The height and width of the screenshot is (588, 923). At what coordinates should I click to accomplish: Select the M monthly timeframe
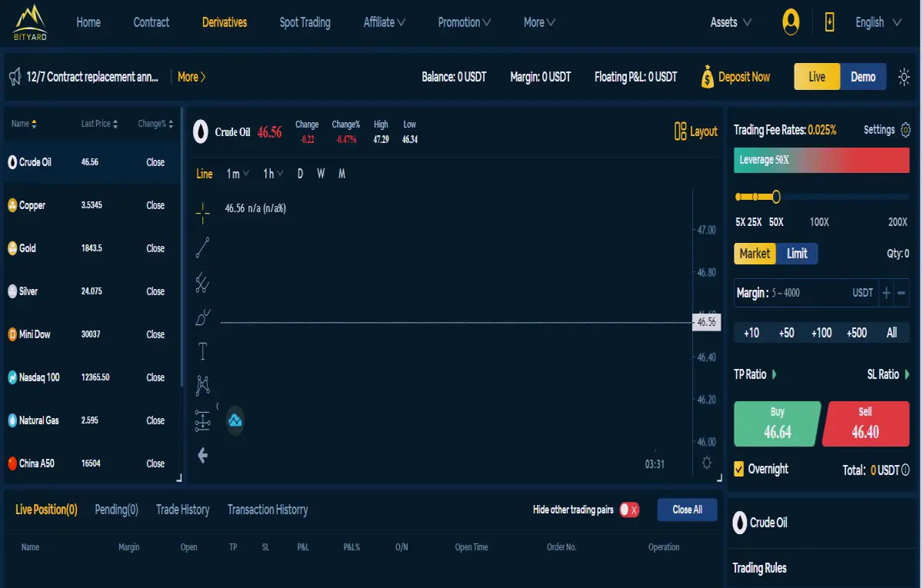pyautogui.click(x=342, y=174)
